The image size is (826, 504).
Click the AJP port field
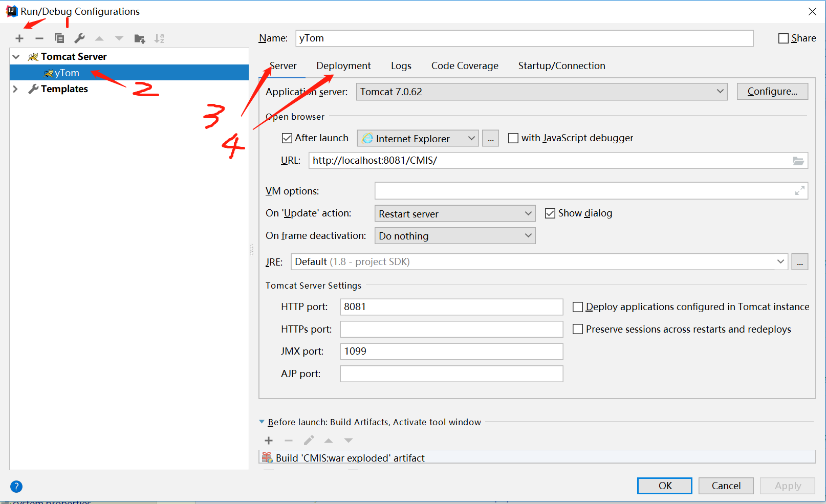[x=451, y=374]
